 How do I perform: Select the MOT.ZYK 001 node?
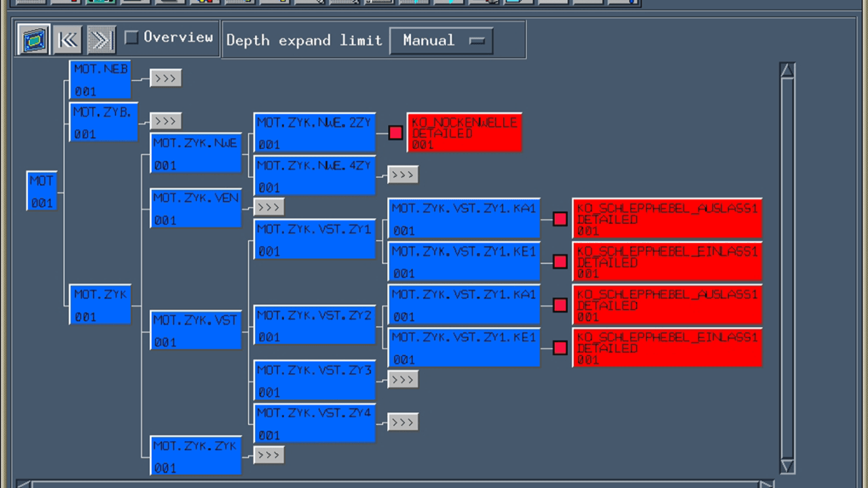coord(100,305)
